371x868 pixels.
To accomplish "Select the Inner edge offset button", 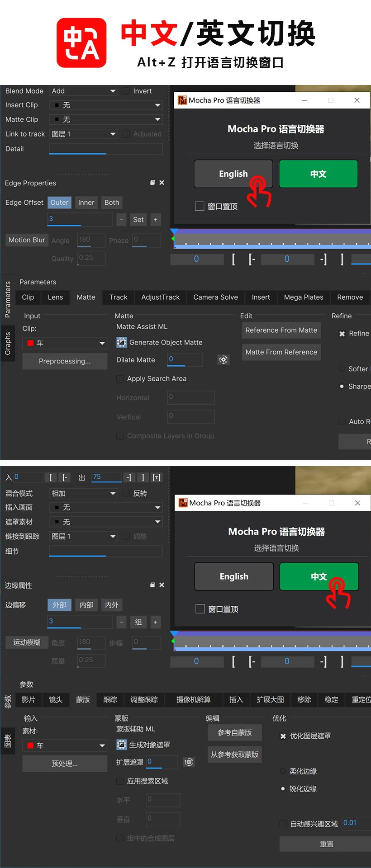I will pos(86,203).
